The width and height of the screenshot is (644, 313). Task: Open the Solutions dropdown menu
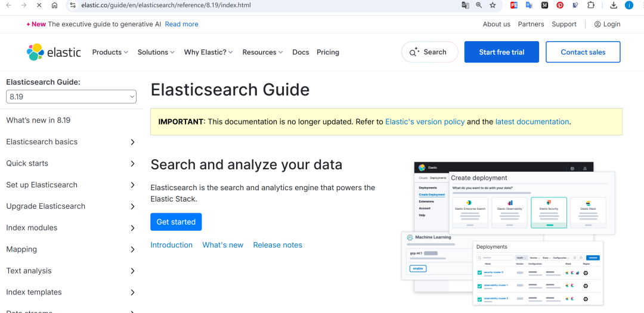156,52
